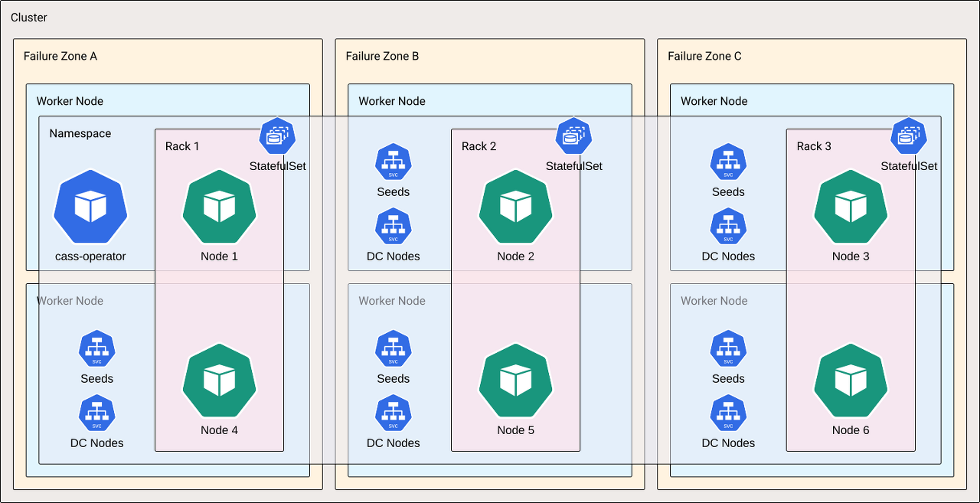
Task: Click the "Namespace" label
Action: [80, 134]
